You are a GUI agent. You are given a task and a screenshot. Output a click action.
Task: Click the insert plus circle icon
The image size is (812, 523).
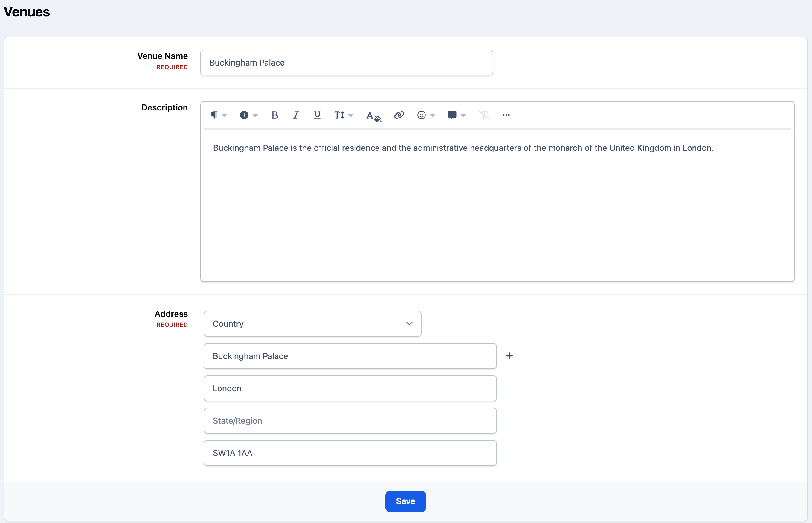click(x=244, y=115)
